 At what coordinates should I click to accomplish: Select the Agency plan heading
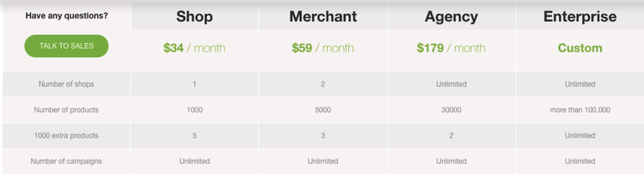(451, 17)
